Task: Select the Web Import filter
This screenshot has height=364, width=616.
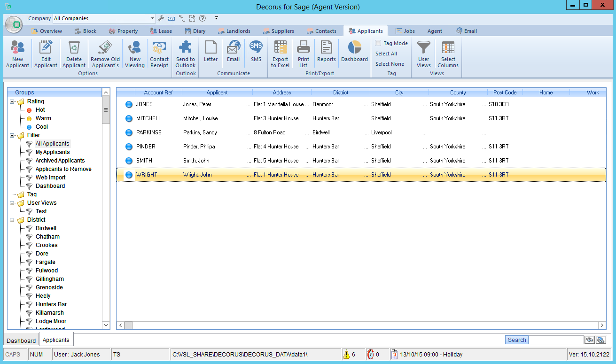Action: click(x=51, y=178)
